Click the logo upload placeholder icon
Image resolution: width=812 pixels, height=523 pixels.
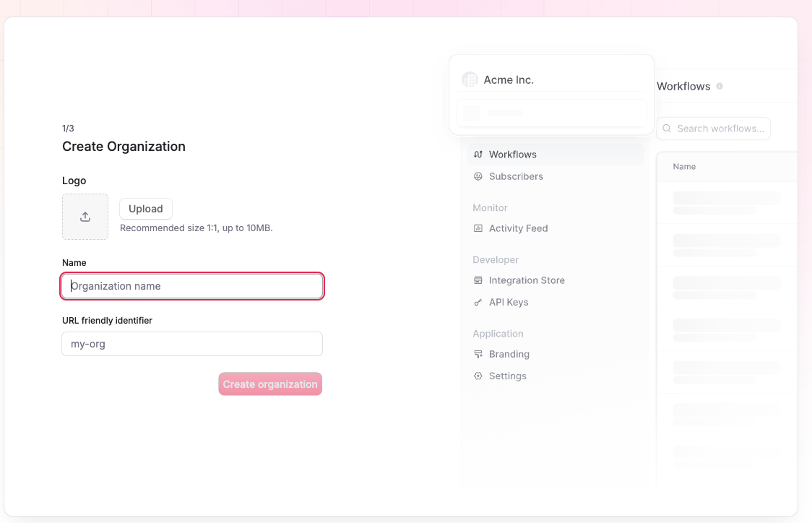point(85,217)
